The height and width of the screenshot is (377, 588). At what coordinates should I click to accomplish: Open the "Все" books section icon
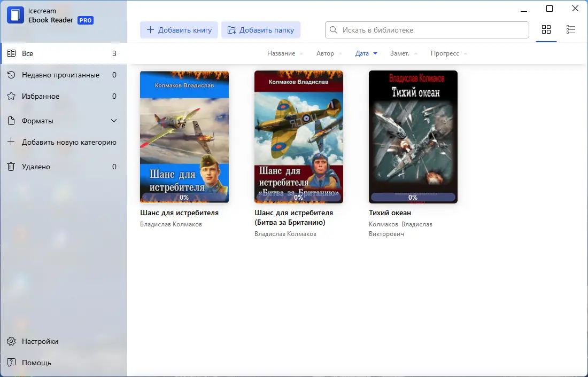[12, 53]
